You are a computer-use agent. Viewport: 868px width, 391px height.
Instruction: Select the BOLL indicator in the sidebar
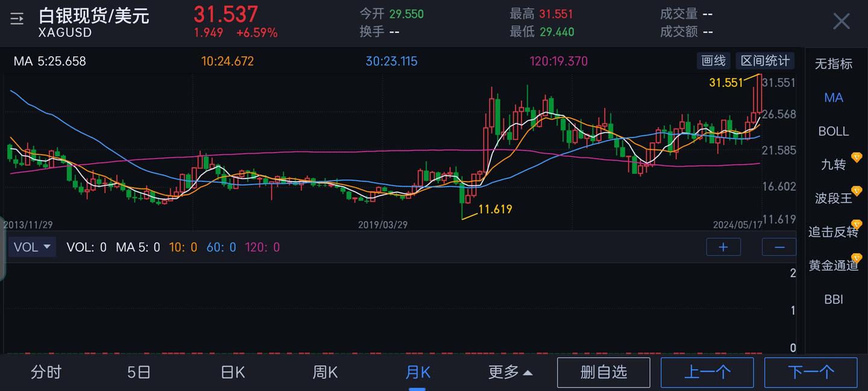pyautogui.click(x=833, y=131)
